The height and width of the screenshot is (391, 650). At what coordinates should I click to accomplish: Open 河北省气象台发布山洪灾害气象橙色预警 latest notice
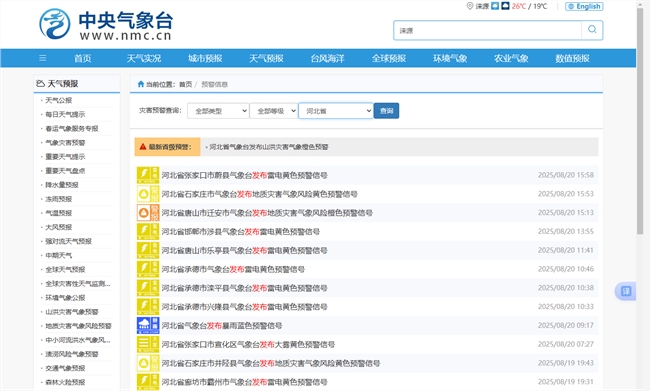269,147
